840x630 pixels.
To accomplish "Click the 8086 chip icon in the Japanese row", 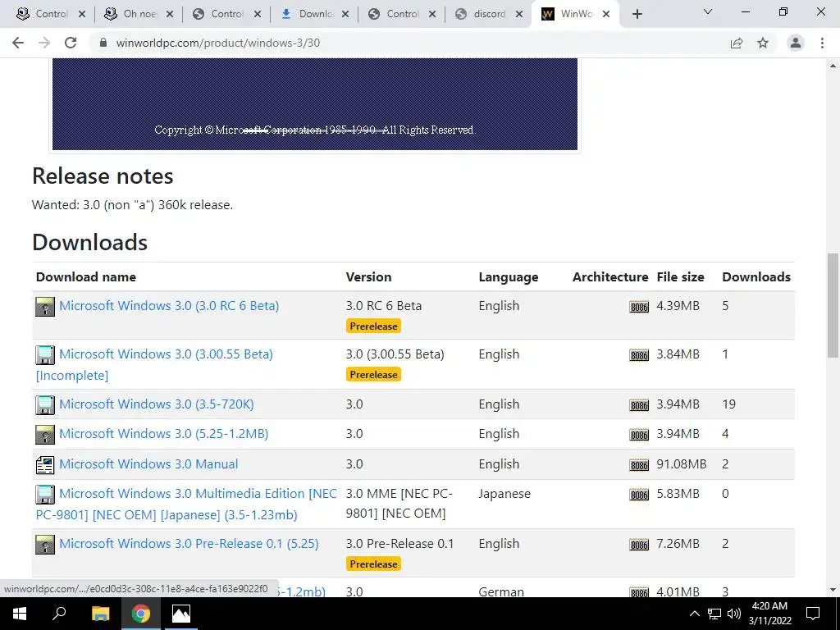I will click(x=639, y=495).
